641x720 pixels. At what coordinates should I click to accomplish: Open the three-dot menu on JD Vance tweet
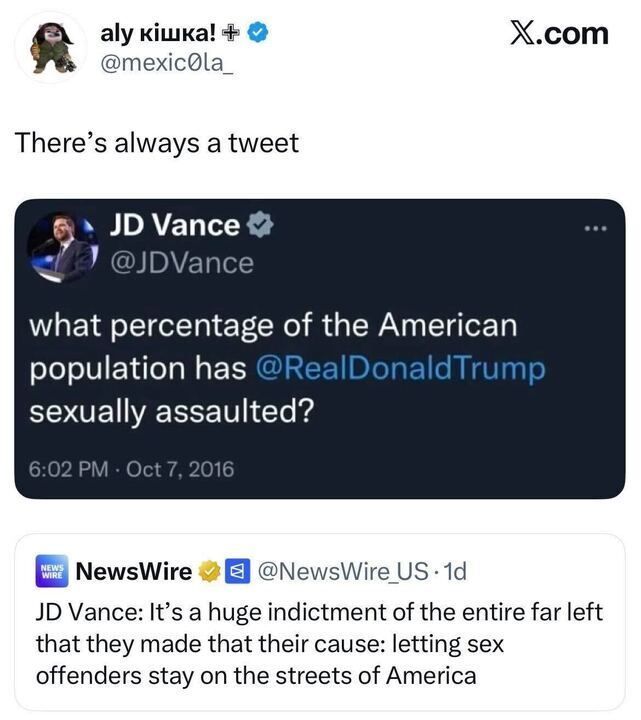pyautogui.click(x=597, y=229)
